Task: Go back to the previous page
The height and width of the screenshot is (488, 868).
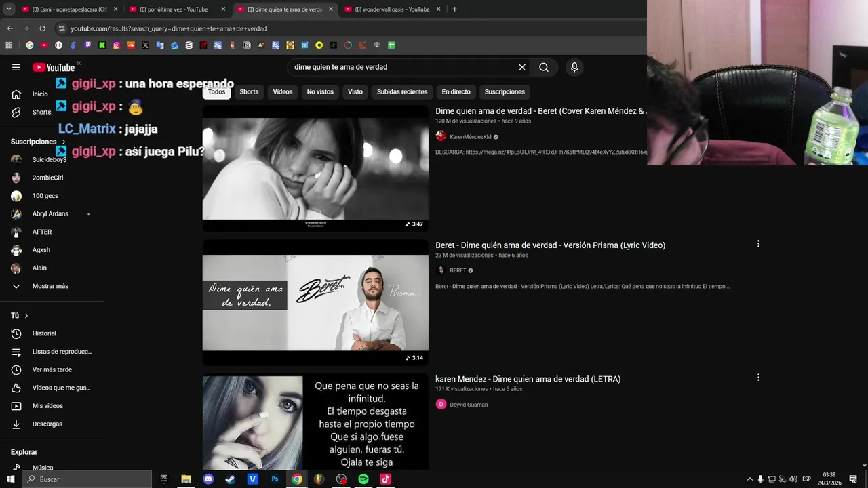Action: click(9, 28)
